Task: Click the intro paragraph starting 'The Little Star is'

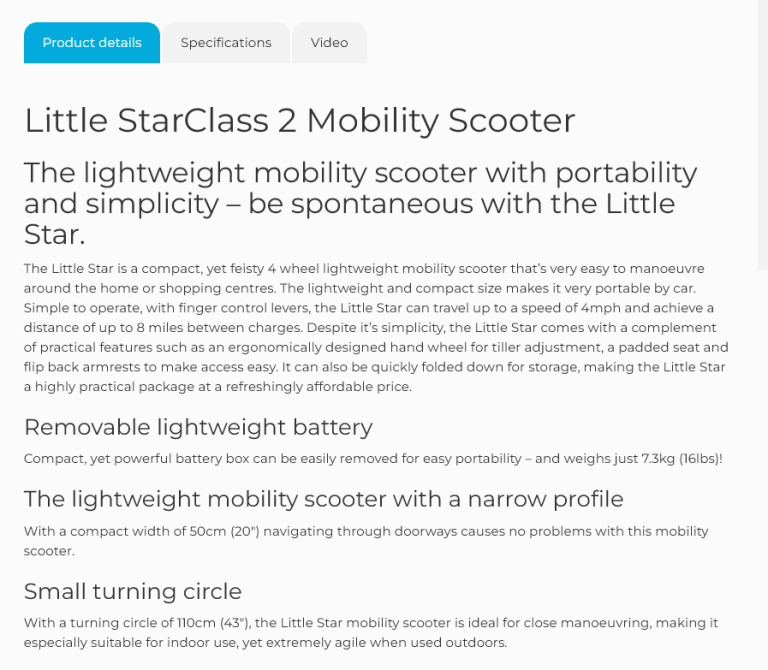Action: click(x=376, y=327)
